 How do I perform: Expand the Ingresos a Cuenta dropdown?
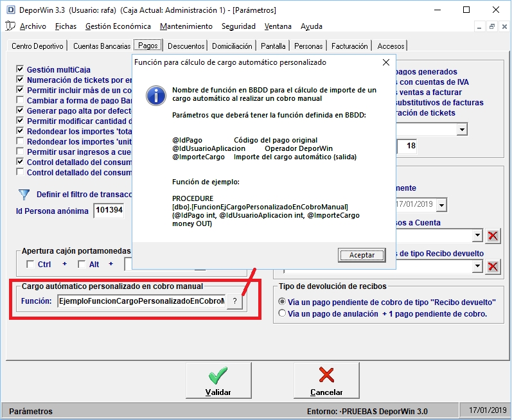click(477, 235)
